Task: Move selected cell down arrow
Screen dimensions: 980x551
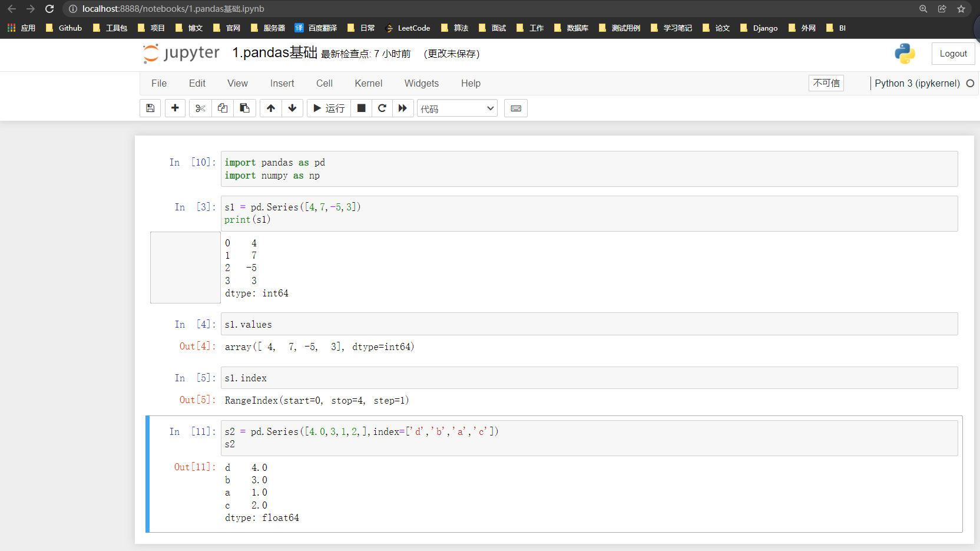Action: pyautogui.click(x=292, y=108)
